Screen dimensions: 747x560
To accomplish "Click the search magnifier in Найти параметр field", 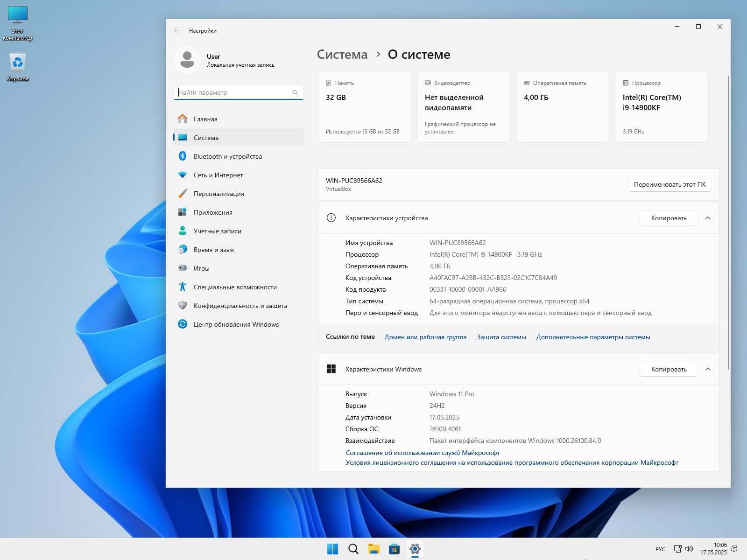I will (295, 92).
